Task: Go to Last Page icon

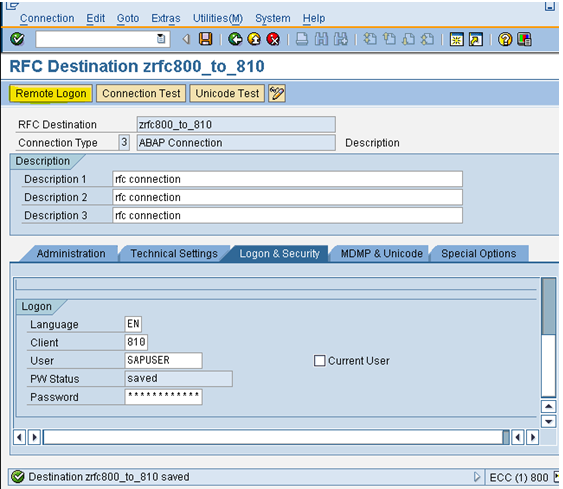Action: [x=427, y=39]
